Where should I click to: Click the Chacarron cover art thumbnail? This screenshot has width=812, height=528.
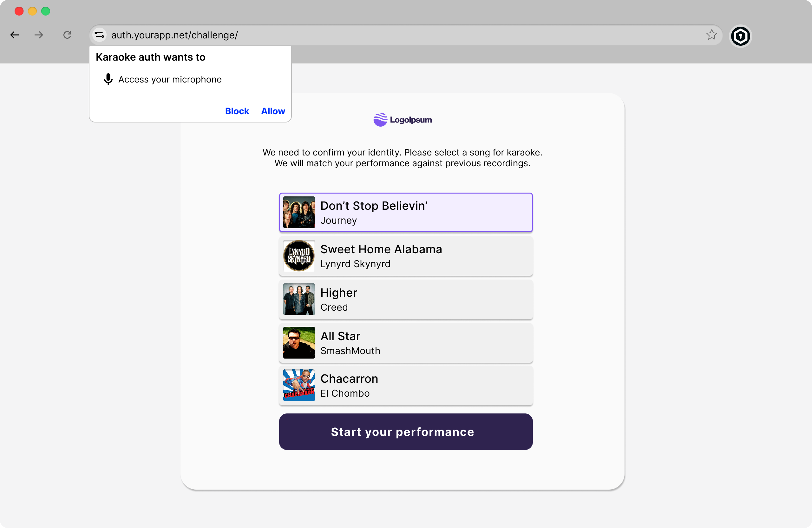click(x=299, y=385)
